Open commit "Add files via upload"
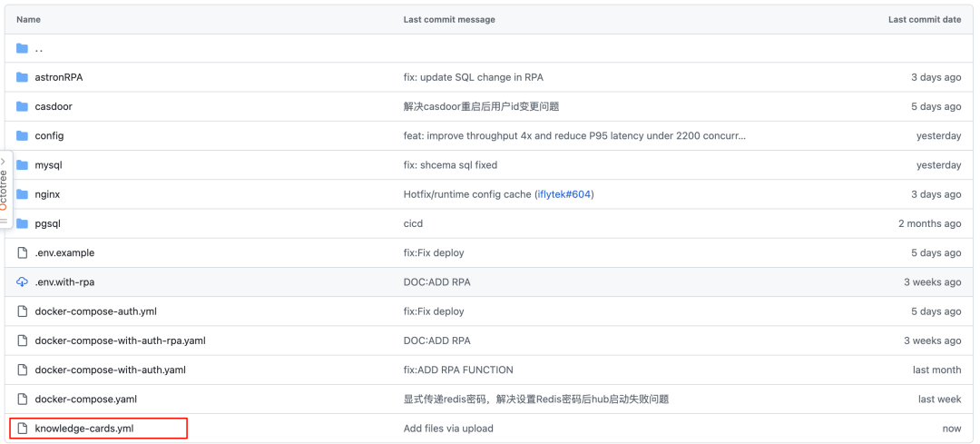 pos(448,428)
